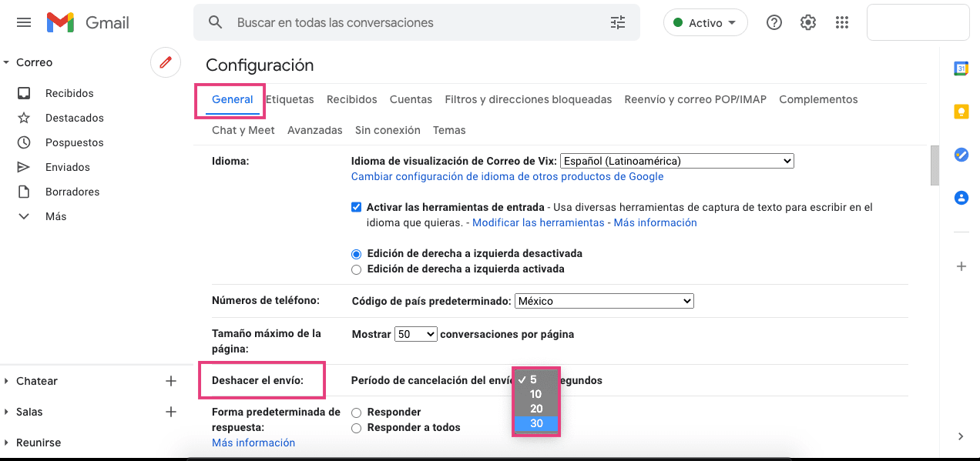
Task: Open the main menu hamburger icon
Action: 24,23
